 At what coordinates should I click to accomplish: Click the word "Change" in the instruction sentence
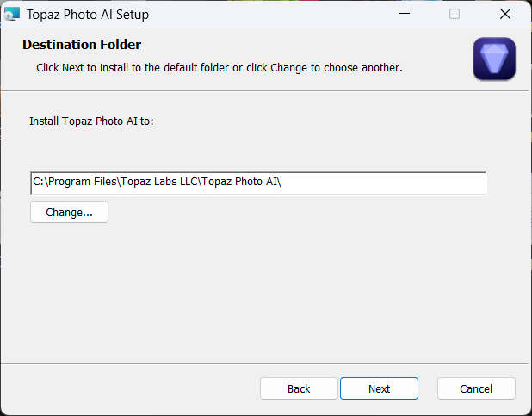(x=290, y=67)
